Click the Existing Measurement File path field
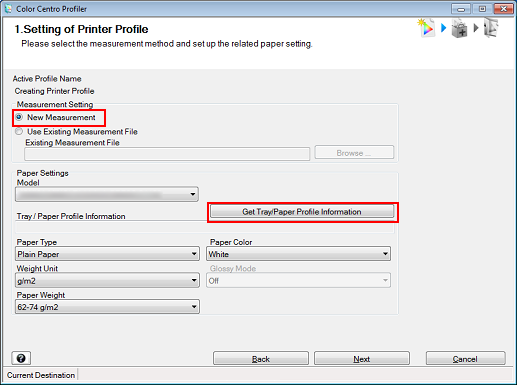 167,154
